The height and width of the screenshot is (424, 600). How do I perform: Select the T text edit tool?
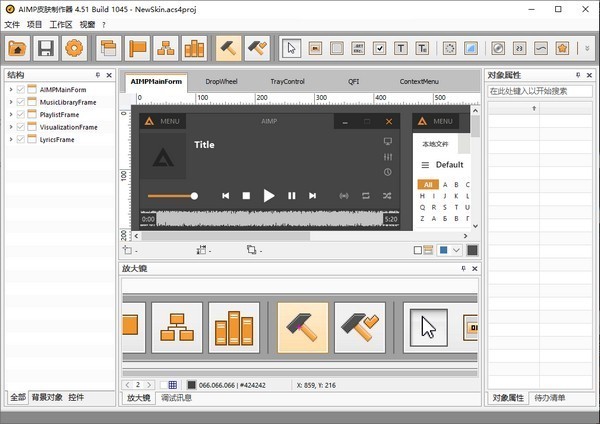422,48
